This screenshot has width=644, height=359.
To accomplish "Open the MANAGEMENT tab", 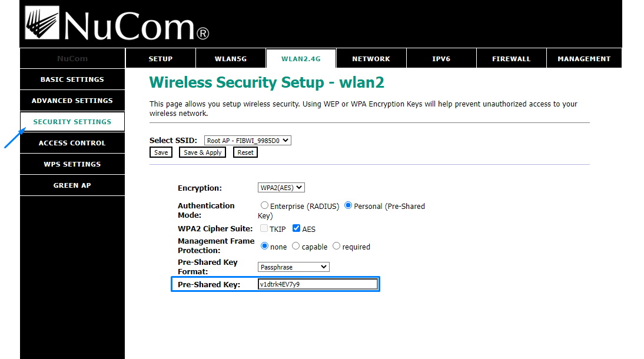I will pos(584,58).
